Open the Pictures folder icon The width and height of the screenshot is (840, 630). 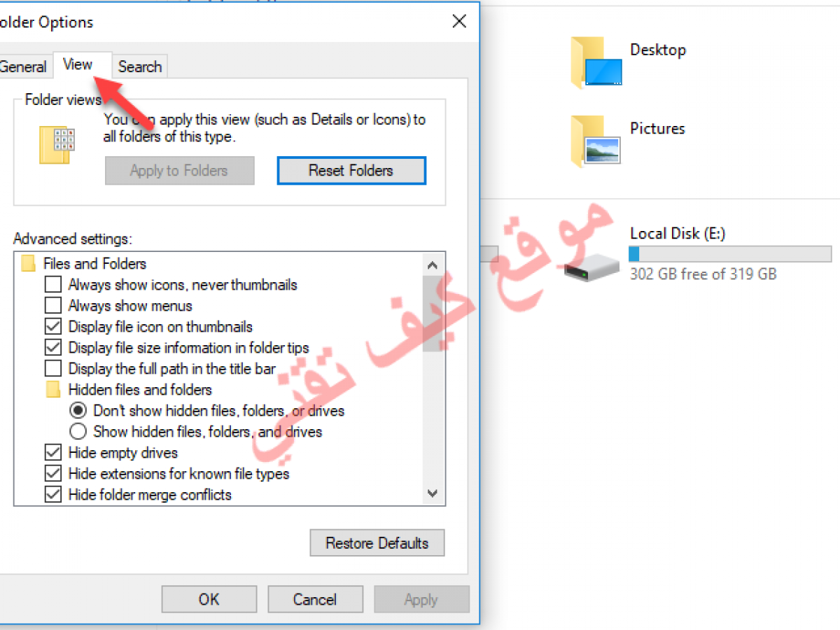tap(596, 142)
